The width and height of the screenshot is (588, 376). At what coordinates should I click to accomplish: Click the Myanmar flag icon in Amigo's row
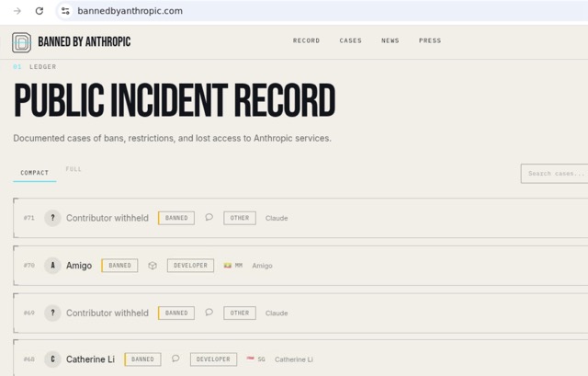[x=227, y=266]
